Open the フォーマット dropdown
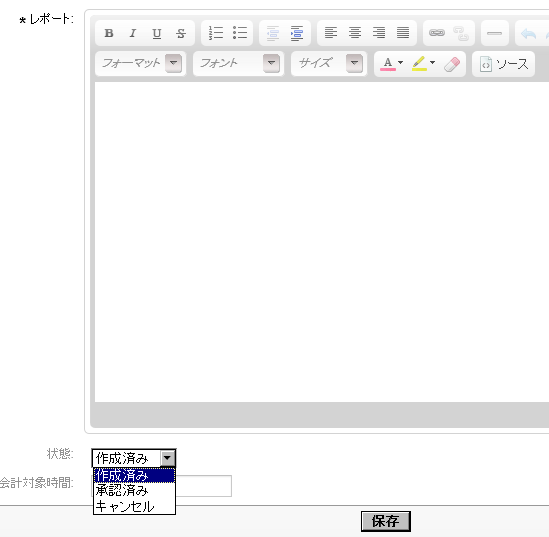The height and width of the screenshot is (537, 549). 140,64
